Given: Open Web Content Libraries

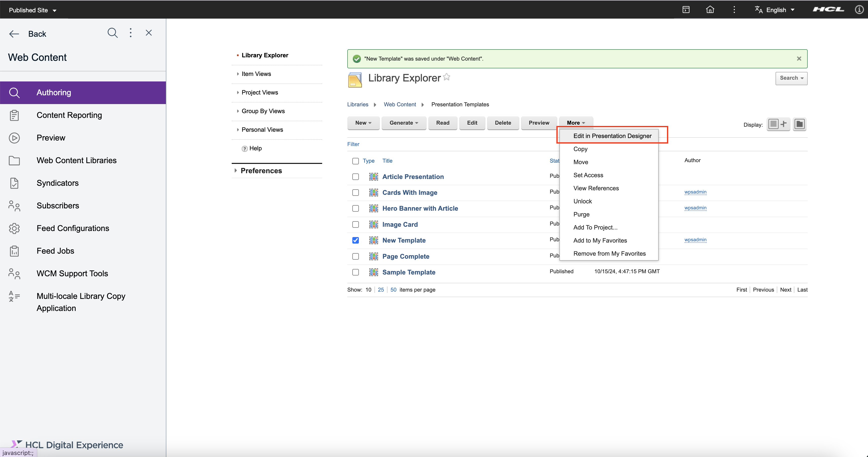Looking at the screenshot, I should click(x=76, y=160).
